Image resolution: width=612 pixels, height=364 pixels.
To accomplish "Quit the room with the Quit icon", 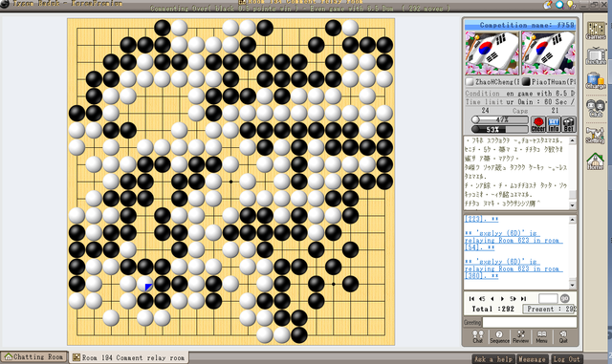I will click(563, 336).
